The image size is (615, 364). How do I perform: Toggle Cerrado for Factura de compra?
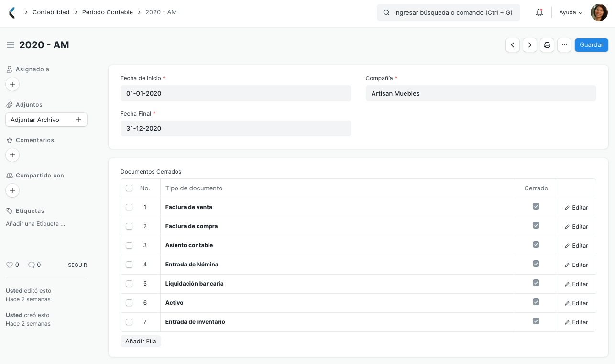(x=536, y=225)
